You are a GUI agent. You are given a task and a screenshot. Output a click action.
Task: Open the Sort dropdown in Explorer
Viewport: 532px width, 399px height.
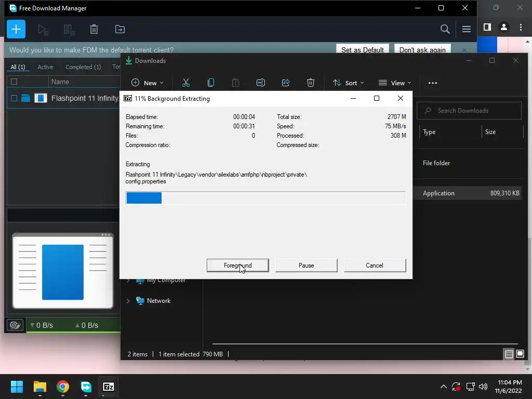[x=349, y=83]
